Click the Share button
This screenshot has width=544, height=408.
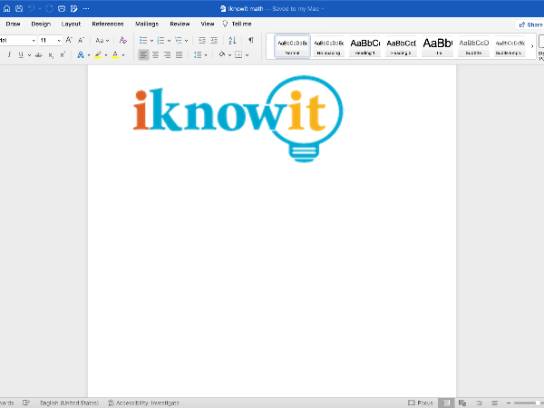click(x=530, y=25)
